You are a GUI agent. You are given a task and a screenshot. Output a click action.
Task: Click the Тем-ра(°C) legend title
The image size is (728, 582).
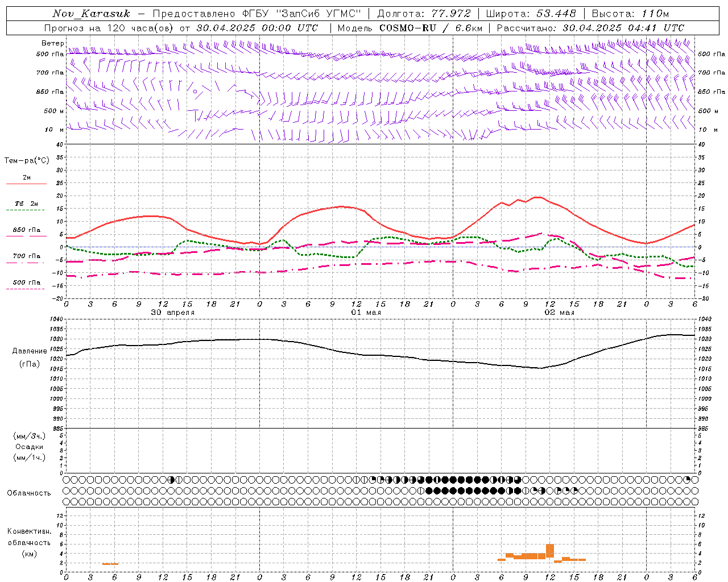click(x=27, y=161)
